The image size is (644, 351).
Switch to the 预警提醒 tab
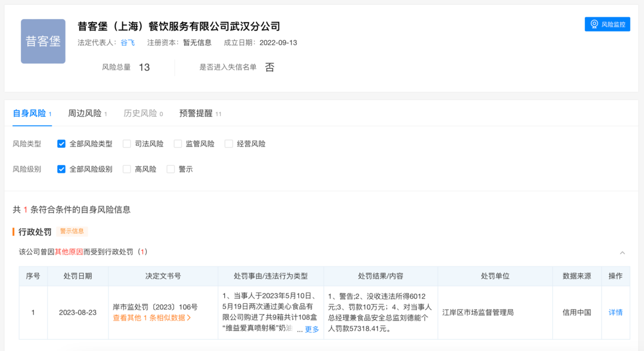(200, 114)
